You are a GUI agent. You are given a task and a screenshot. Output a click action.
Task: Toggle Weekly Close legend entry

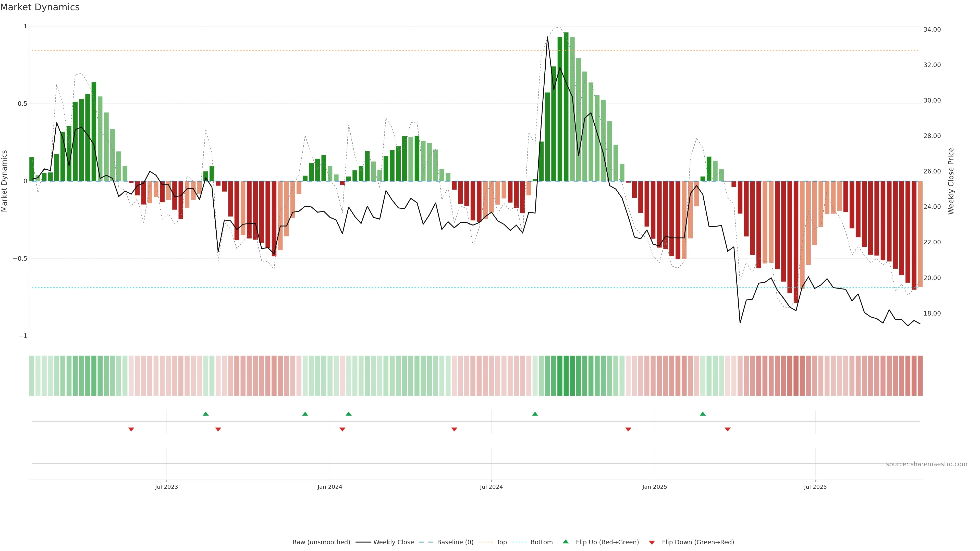[393, 542]
